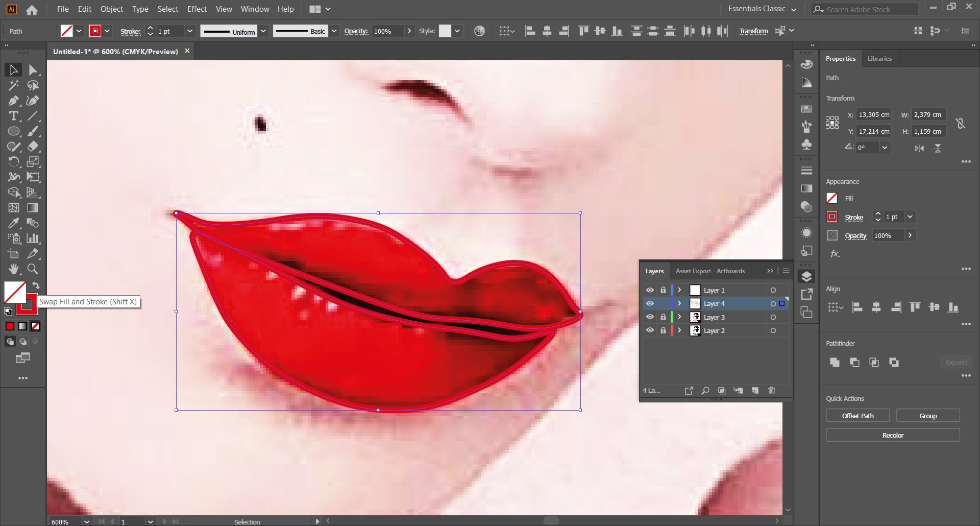Screen dimensions: 980x526
Task: Expand Layer 1 contents
Action: point(679,290)
